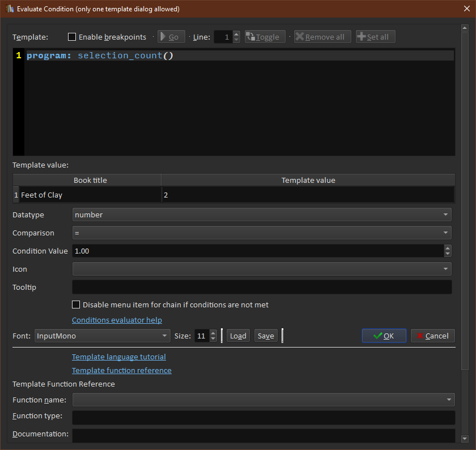476x450 pixels.
Task: Click the scrollbar up arrow
Action: pyautogui.click(x=465, y=28)
